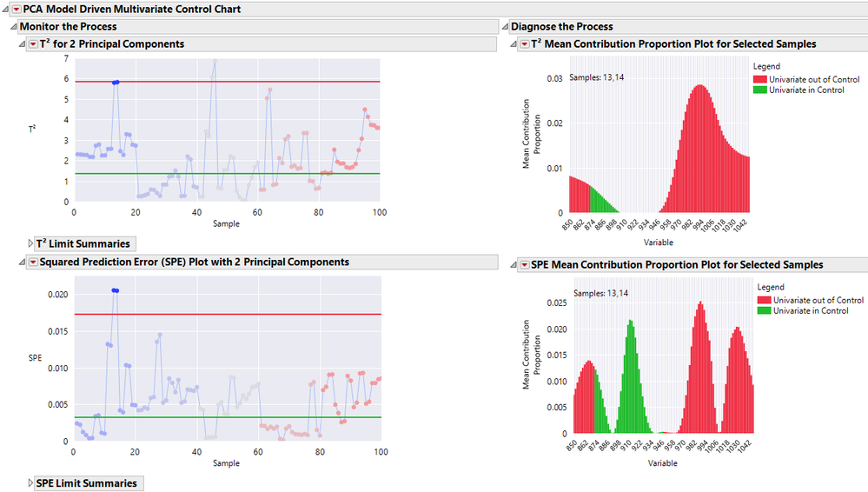868x492 pixels.
Task: Open red triangle menu for SPE Mean Contribution plot
Action: coord(524,265)
